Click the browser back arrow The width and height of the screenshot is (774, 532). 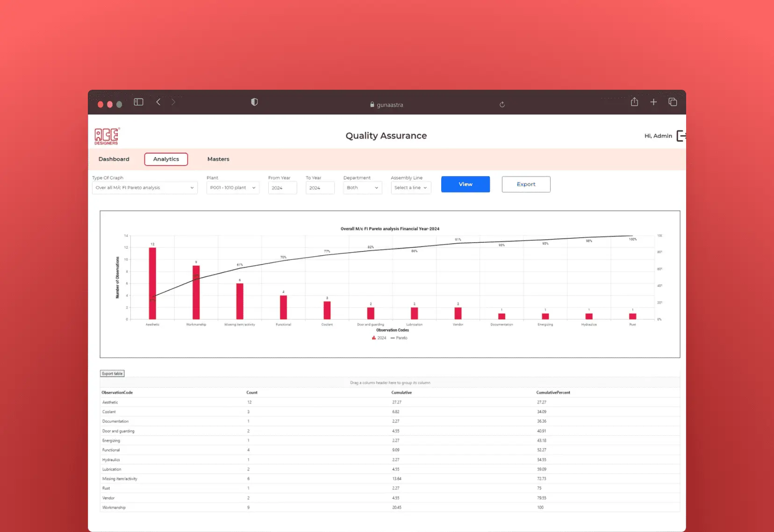click(x=158, y=102)
